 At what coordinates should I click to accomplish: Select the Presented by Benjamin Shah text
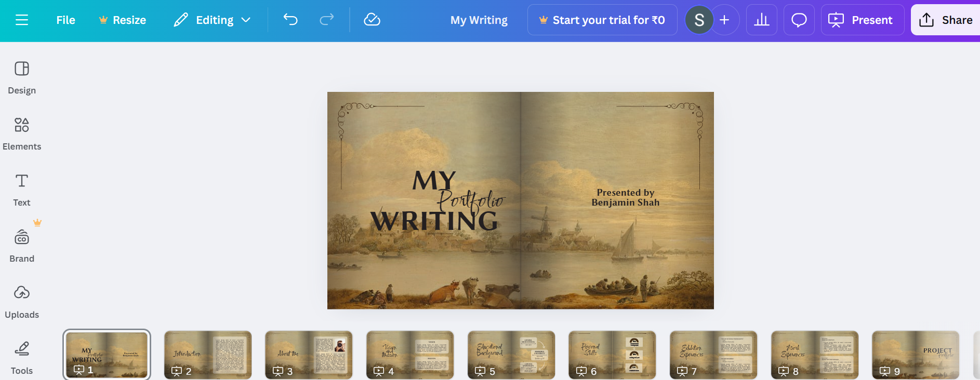coord(626,197)
